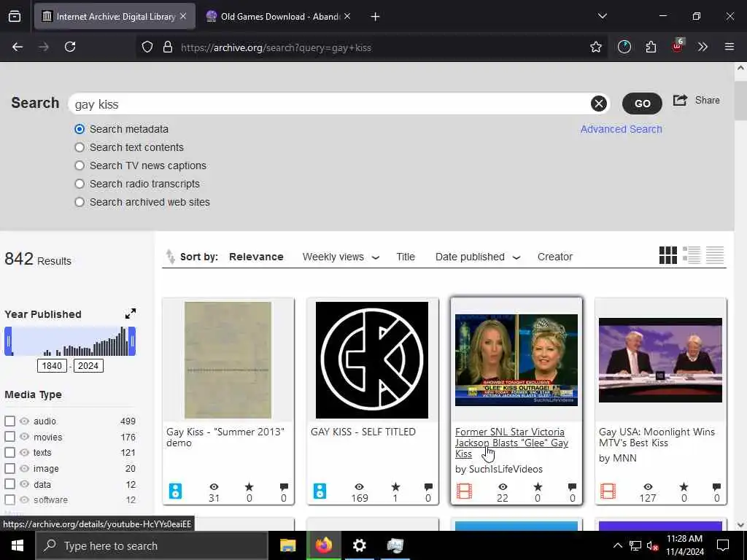
Task: Hide audio results with the eye icon
Action: click(24, 421)
